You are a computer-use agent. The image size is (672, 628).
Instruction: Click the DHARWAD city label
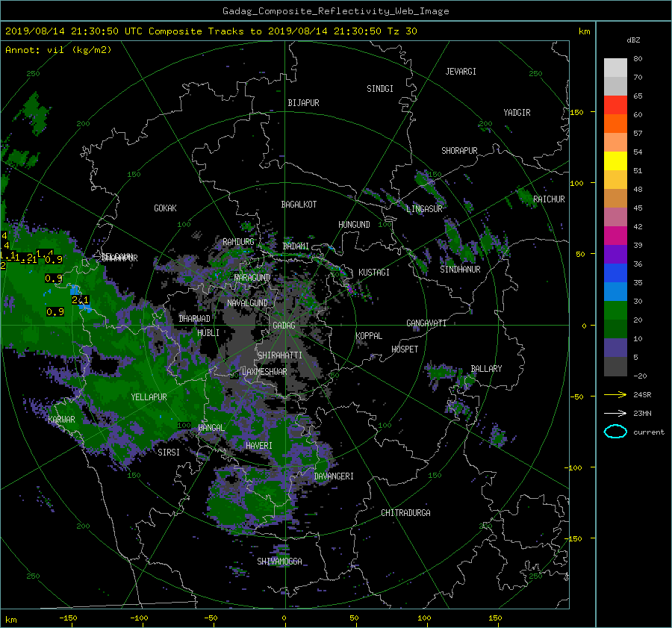coord(195,319)
